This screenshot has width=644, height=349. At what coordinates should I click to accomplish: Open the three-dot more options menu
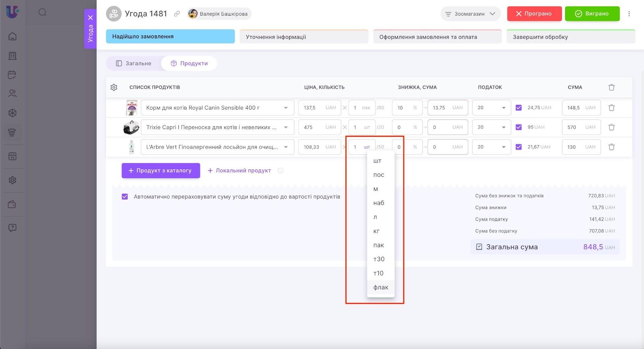click(629, 14)
